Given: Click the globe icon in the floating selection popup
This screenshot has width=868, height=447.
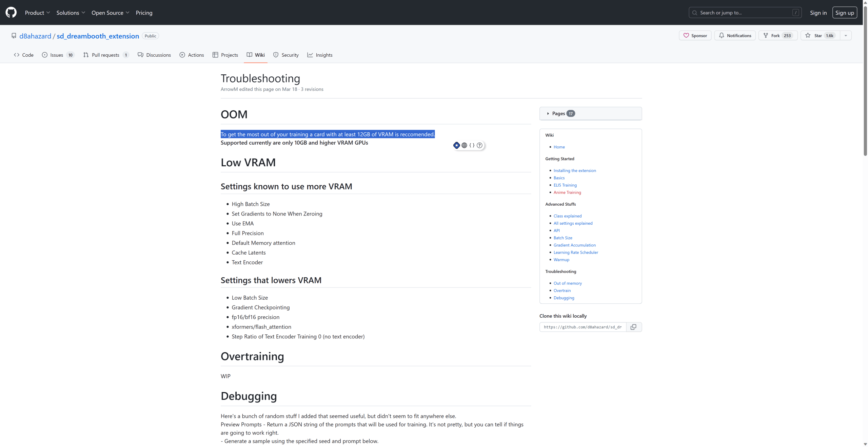Looking at the screenshot, I should [464, 145].
